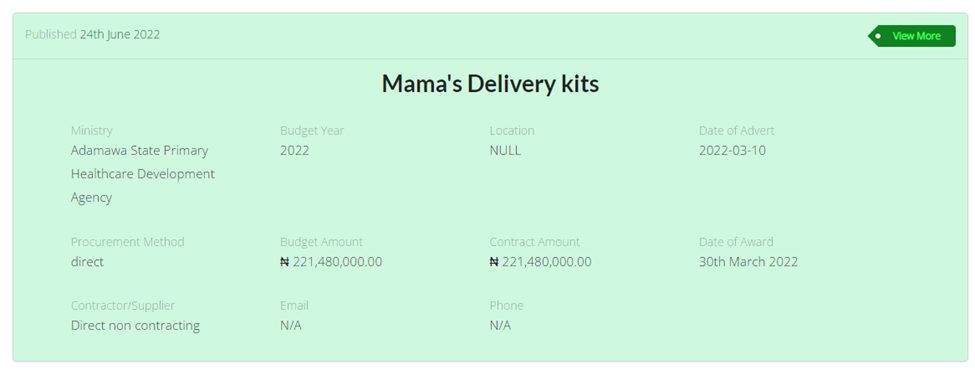Select the Mama's Delivery kits title
The width and height of the screenshot is (975, 370).
pos(490,84)
